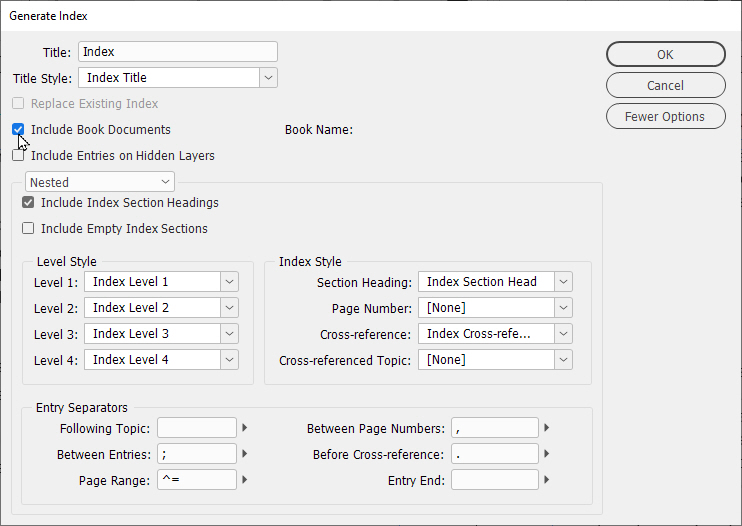Click into the Title text field
The height and width of the screenshot is (526, 742).
click(x=177, y=52)
